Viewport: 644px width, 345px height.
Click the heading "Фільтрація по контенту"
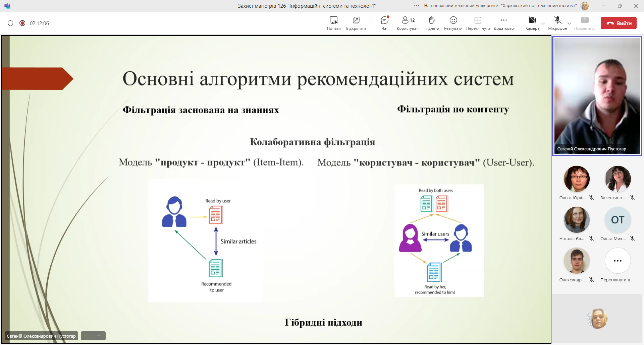point(453,110)
